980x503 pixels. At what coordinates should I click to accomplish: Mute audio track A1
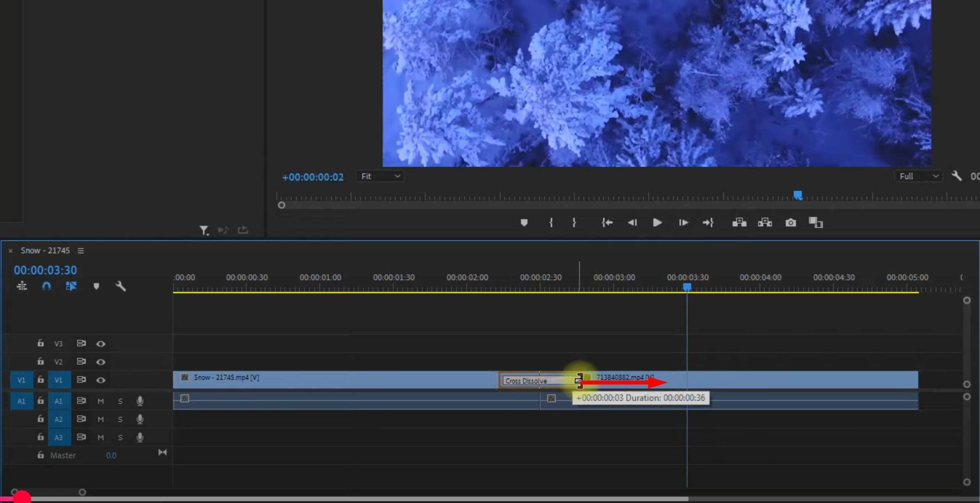pyautogui.click(x=101, y=401)
